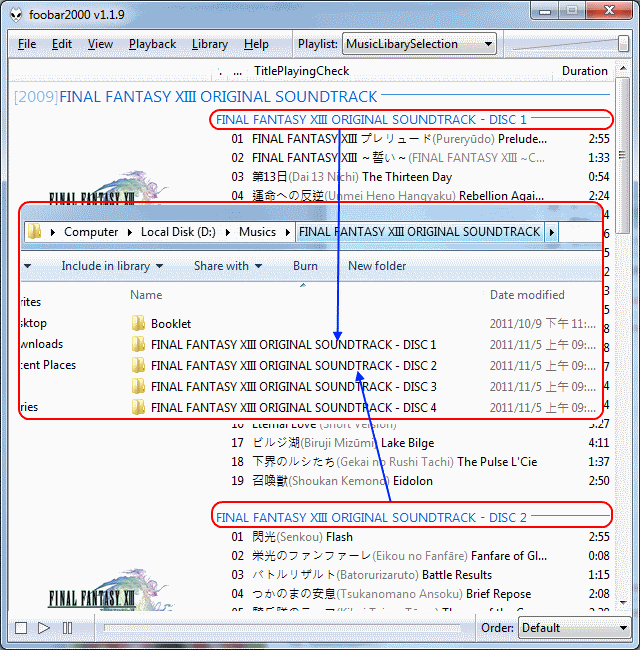Expand arrow after Local Disk (D:) breadcrumb
640x650 pixels.
point(228,232)
